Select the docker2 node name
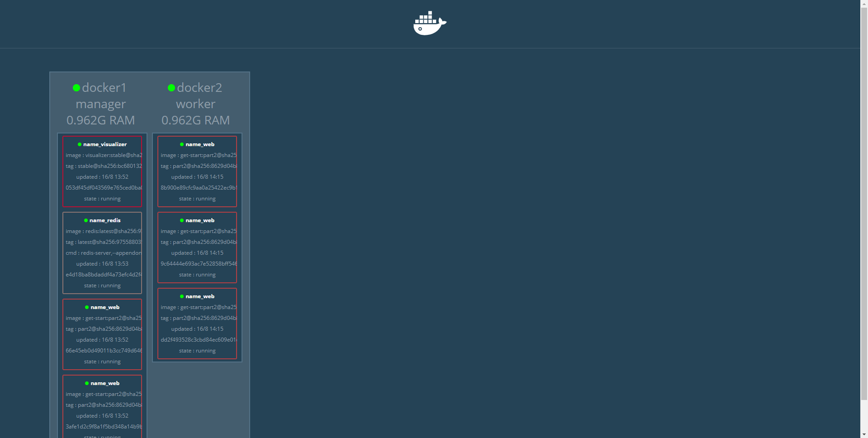 199,88
